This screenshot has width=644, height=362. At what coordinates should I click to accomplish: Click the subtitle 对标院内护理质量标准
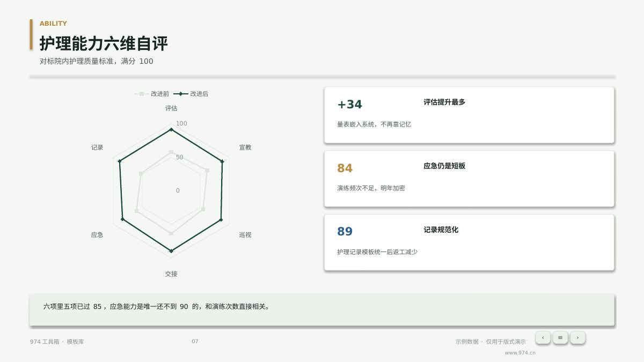96,62
